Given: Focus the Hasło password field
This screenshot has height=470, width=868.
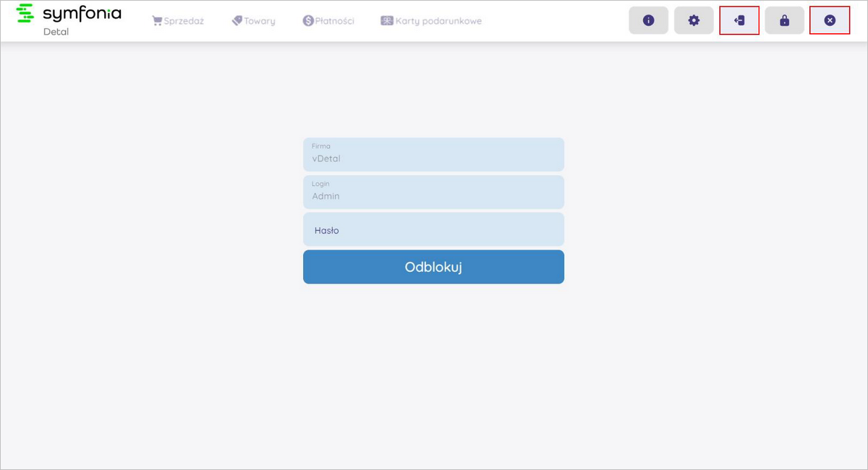Looking at the screenshot, I should [433, 229].
